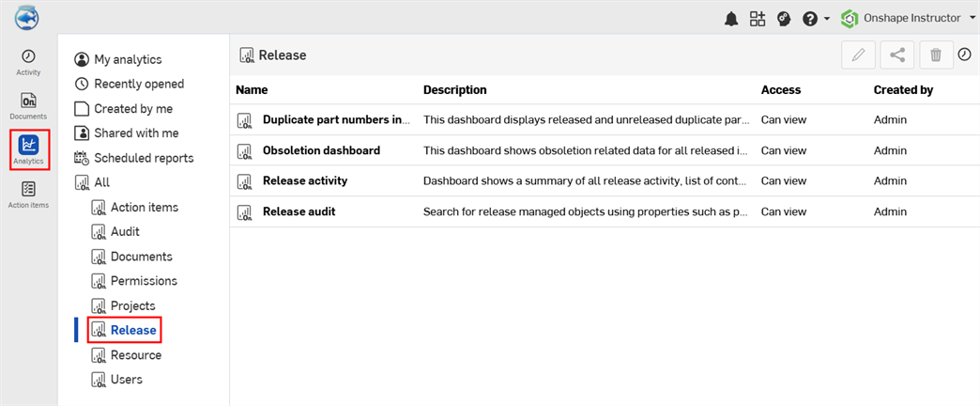Open the learning center head icon
Image resolution: width=980 pixels, height=406 pixels.
click(x=784, y=20)
